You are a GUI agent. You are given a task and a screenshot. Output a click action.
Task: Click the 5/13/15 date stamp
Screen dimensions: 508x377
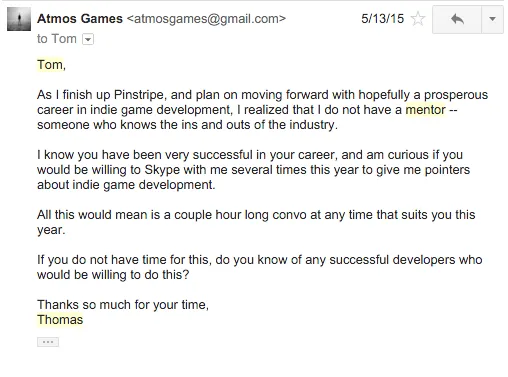(x=382, y=19)
